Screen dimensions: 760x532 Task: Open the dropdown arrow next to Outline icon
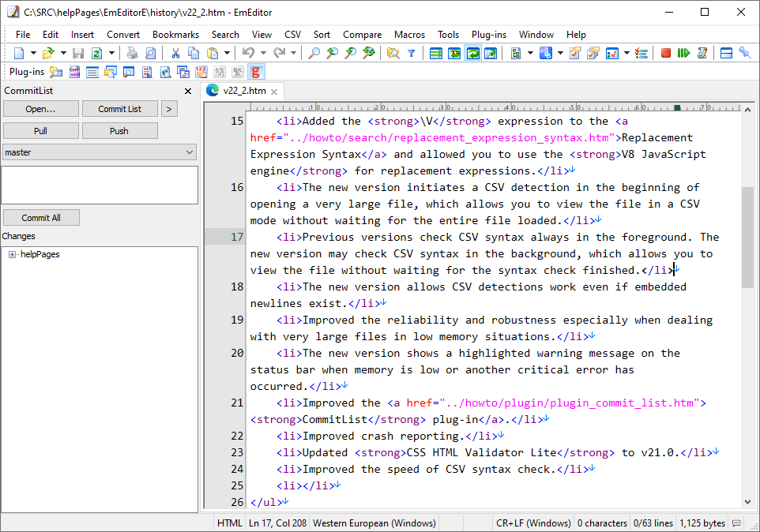coord(530,53)
